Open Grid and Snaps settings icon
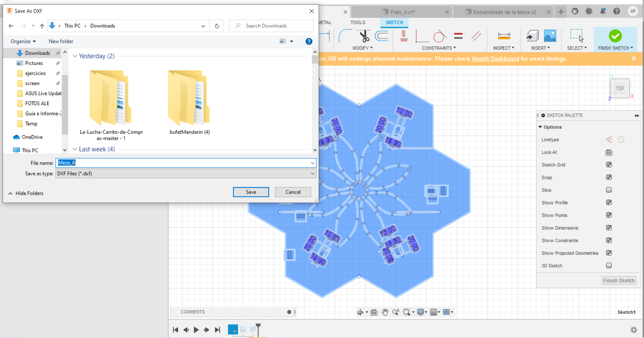The height and width of the screenshot is (338, 644). [433, 312]
